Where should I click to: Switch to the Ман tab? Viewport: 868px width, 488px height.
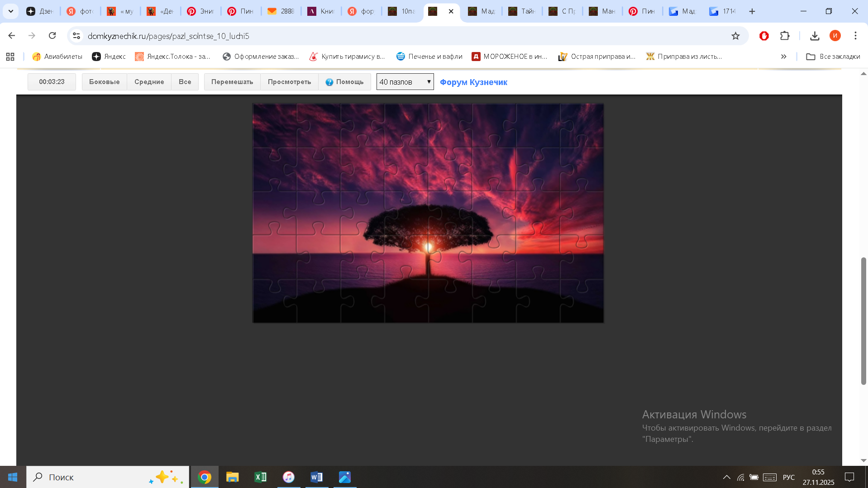coord(603,11)
